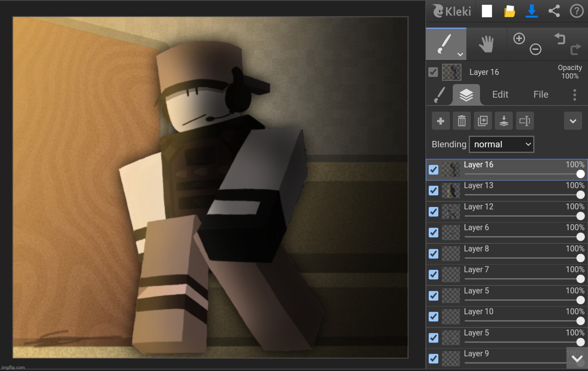
Task: Hide Layer 6
Action: tap(433, 233)
